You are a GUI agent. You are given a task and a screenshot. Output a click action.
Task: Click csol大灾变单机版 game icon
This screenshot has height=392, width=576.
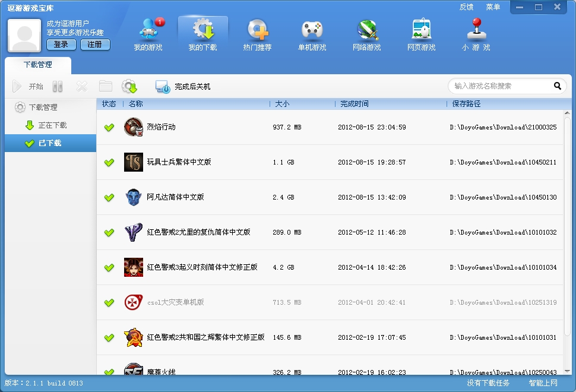[x=134, y=302]
